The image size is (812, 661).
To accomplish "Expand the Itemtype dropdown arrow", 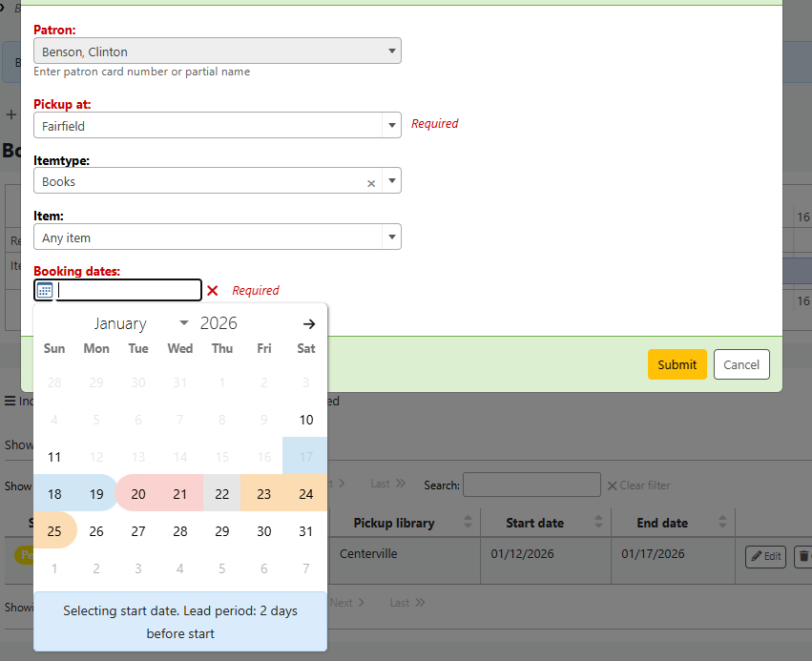I will [391, 181].
